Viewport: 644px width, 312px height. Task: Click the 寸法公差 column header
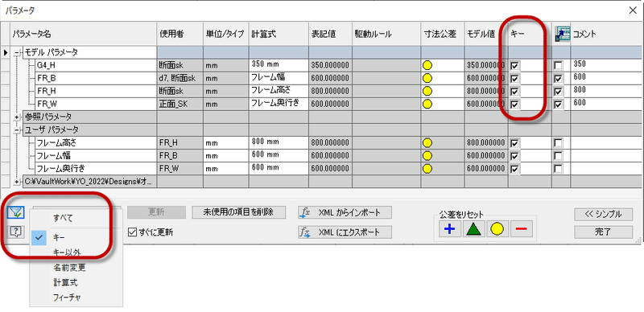[443, 35]
